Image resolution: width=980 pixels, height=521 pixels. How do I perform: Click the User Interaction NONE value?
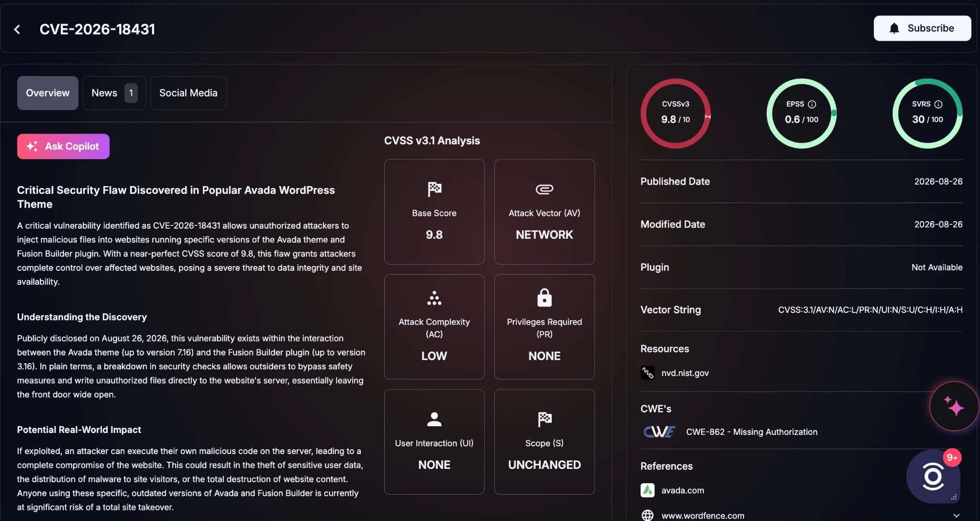click(434, 465)
